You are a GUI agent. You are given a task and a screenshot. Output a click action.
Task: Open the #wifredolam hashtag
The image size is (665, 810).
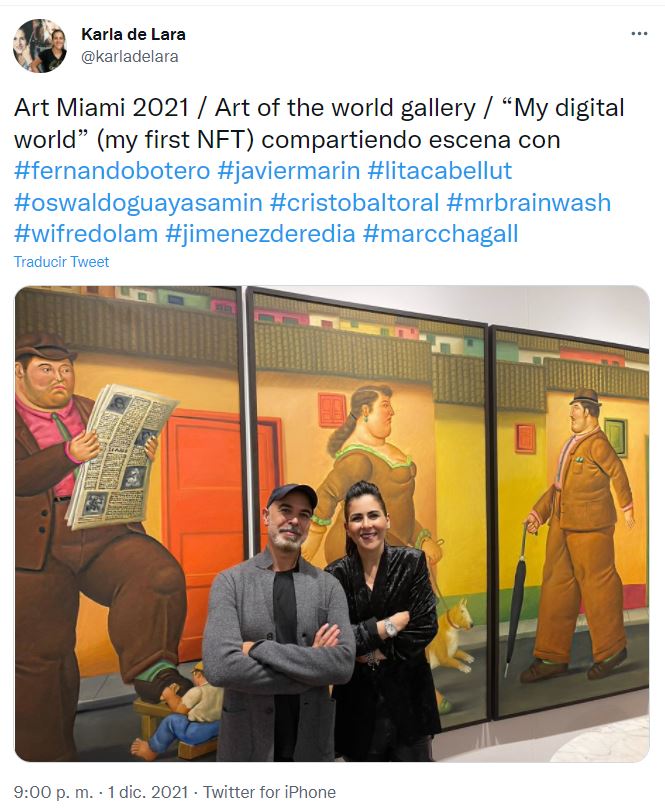[x=86, y=234]
